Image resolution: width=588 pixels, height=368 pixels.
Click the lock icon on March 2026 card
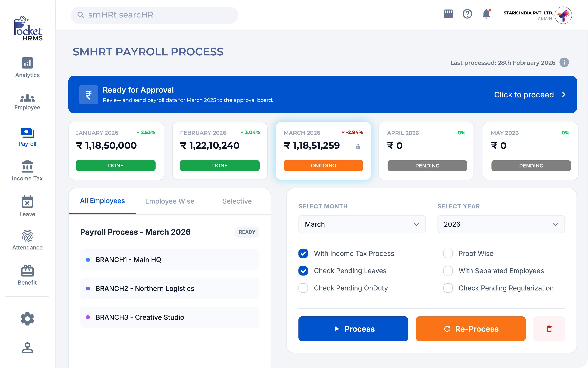tap(357, 146)
